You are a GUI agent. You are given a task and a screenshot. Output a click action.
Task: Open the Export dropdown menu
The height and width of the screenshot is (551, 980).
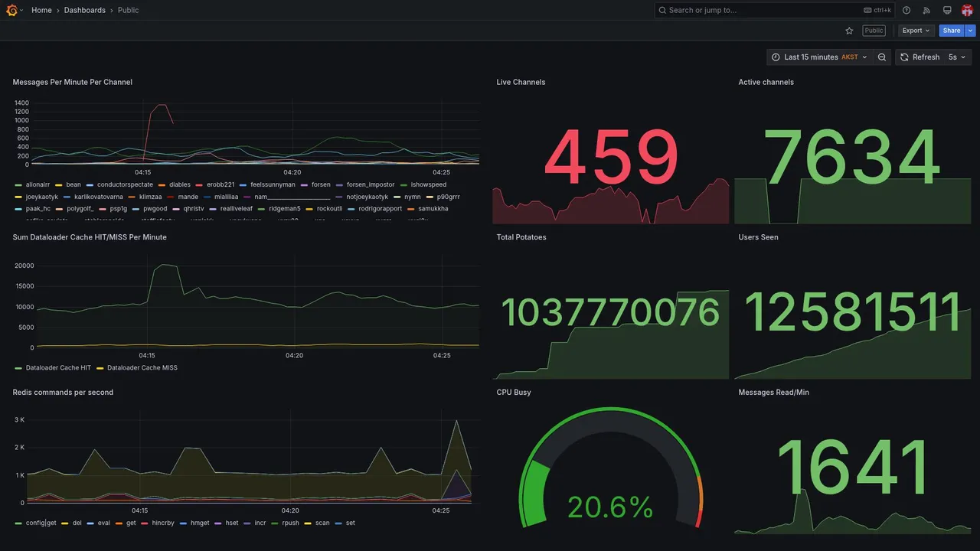(916, 31)
